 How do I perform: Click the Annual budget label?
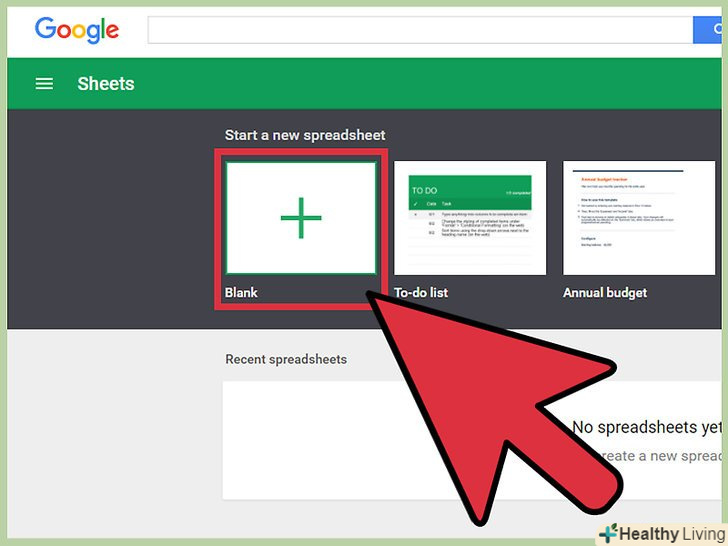click(x=605, y=292)
